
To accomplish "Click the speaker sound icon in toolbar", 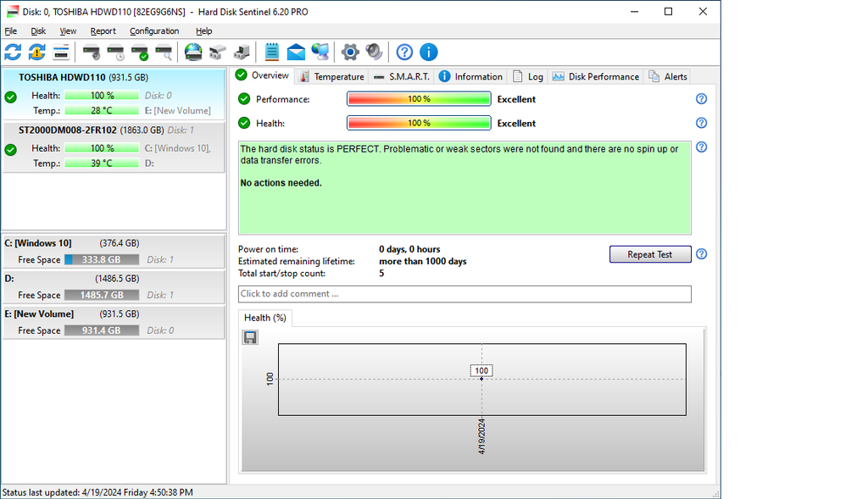I will [x=374, y=52].
